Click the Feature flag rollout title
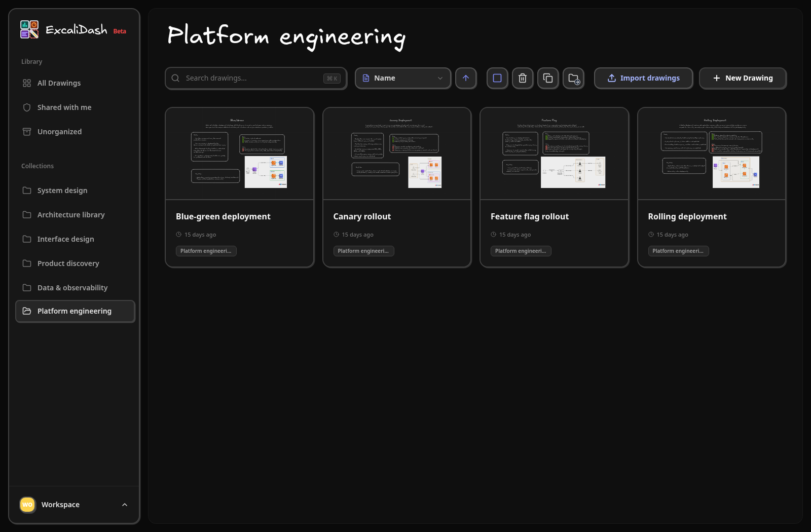This screenshot has height=532, width=811. coord(530,216)
